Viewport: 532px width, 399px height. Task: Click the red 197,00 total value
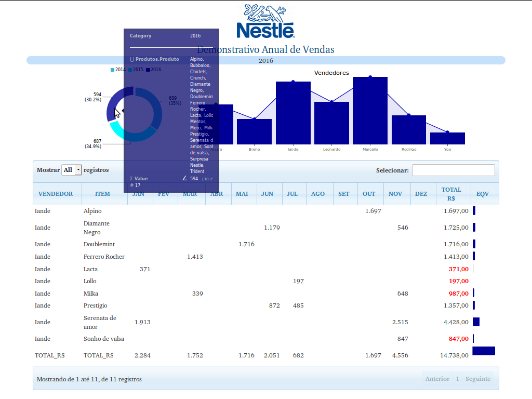pos(458,281)
